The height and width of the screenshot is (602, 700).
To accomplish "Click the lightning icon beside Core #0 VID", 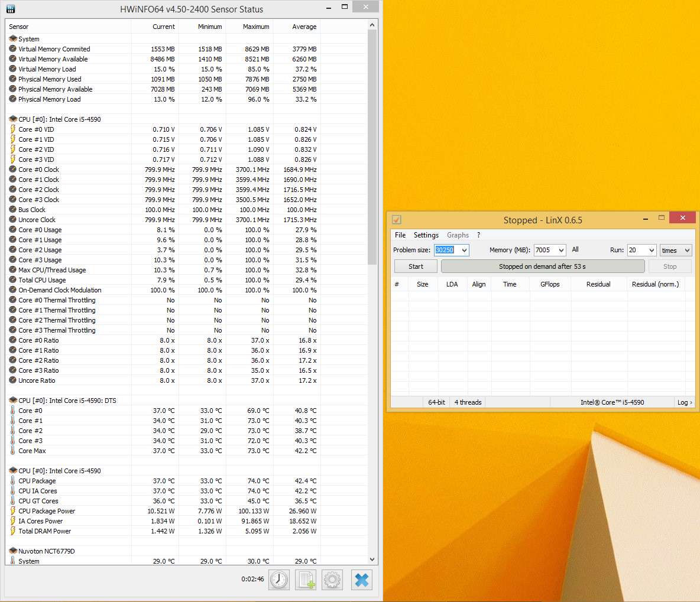I will point(12,129).
